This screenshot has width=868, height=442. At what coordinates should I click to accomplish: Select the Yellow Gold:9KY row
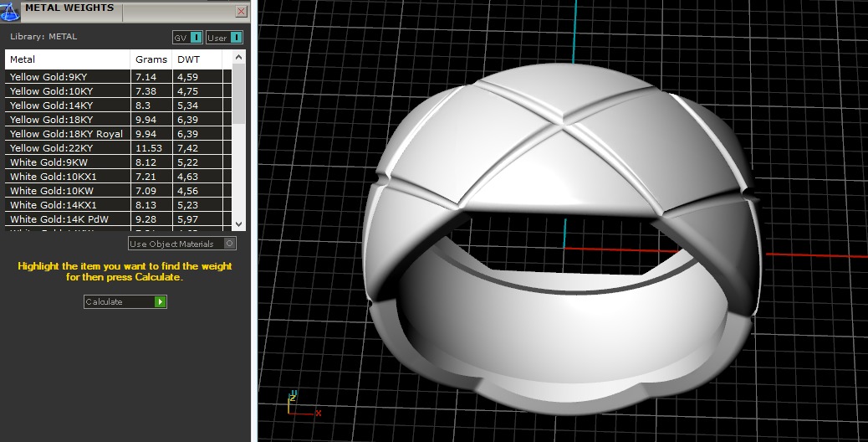[119, 77]
